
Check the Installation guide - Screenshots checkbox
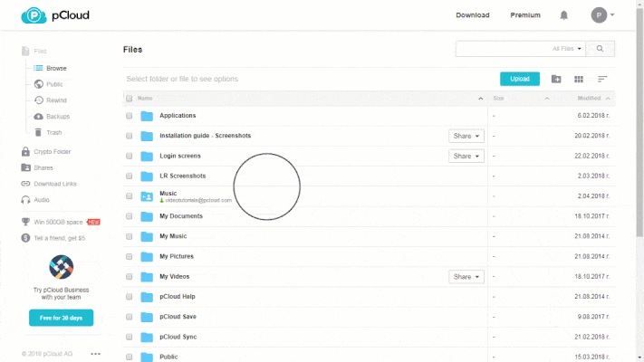129,136
